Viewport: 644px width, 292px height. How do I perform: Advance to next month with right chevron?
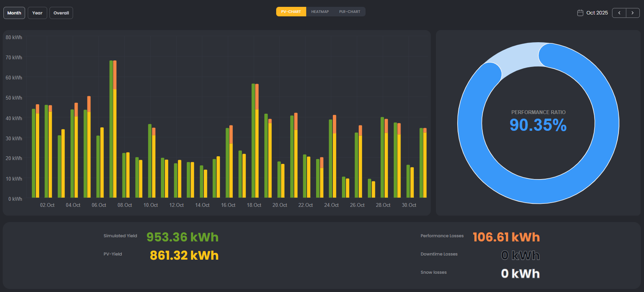coord(633,13)
